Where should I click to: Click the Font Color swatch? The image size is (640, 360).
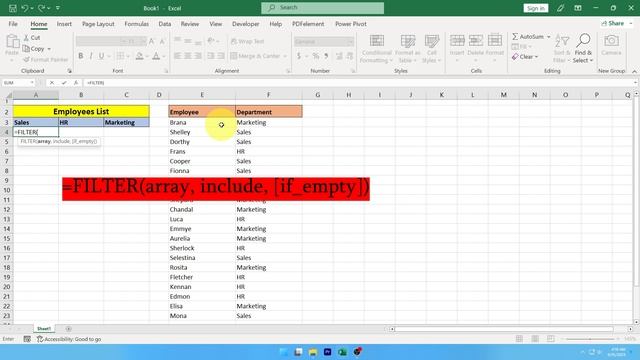156,56
